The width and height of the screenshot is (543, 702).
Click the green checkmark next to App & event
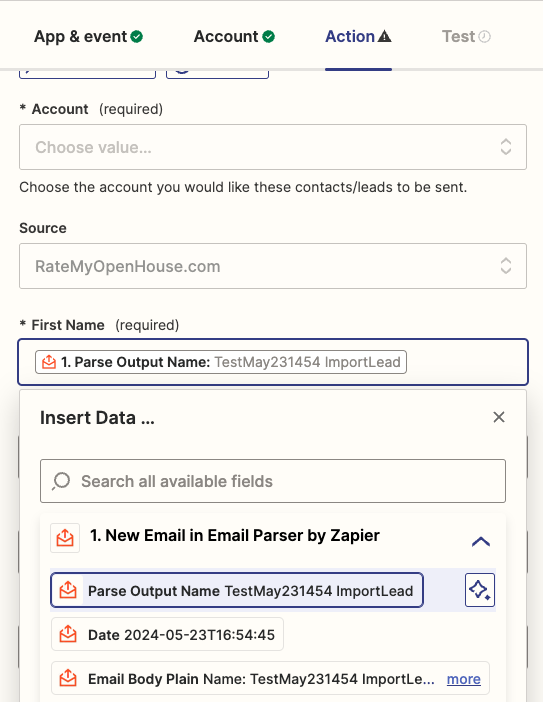point(137,37)
